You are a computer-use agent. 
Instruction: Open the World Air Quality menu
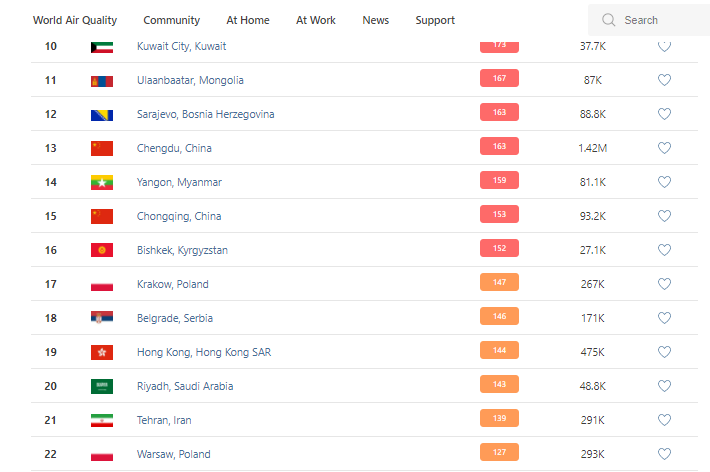(75, 20)
